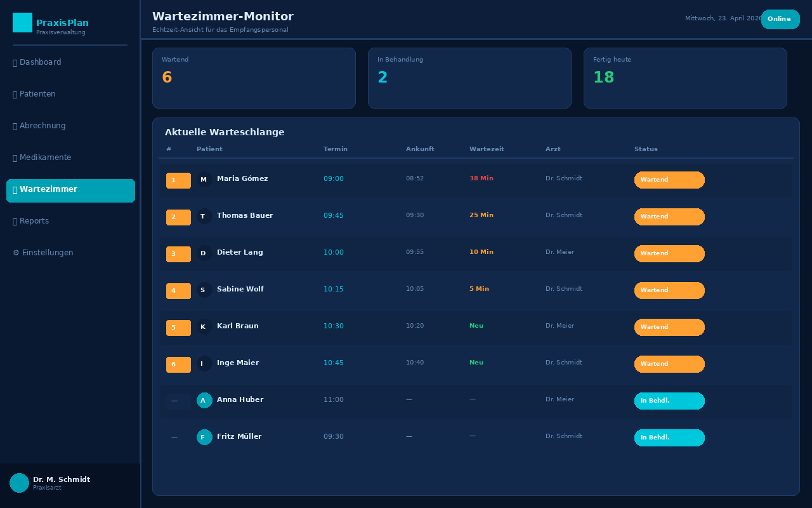
Task: Click Fritz Müller's teal avatar
Action: pos(204,438)
